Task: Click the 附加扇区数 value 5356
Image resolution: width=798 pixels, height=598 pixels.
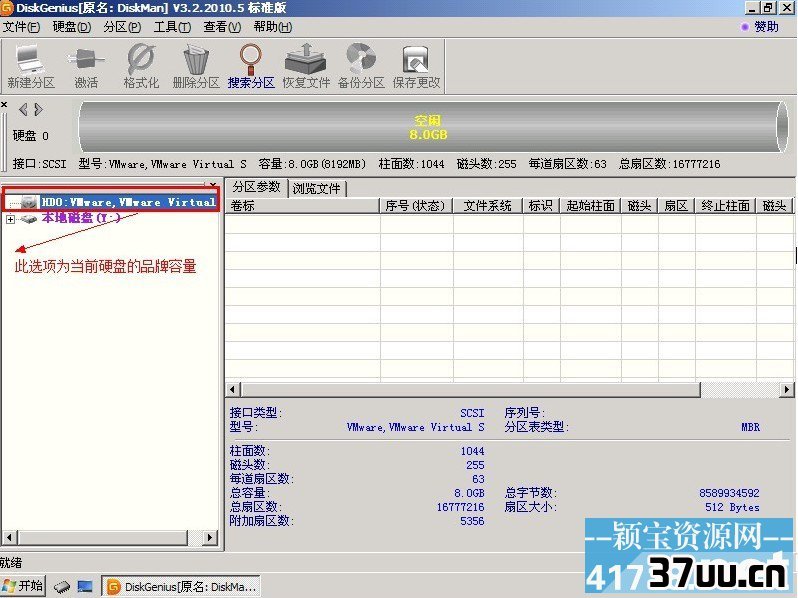Action: point(472,521)
